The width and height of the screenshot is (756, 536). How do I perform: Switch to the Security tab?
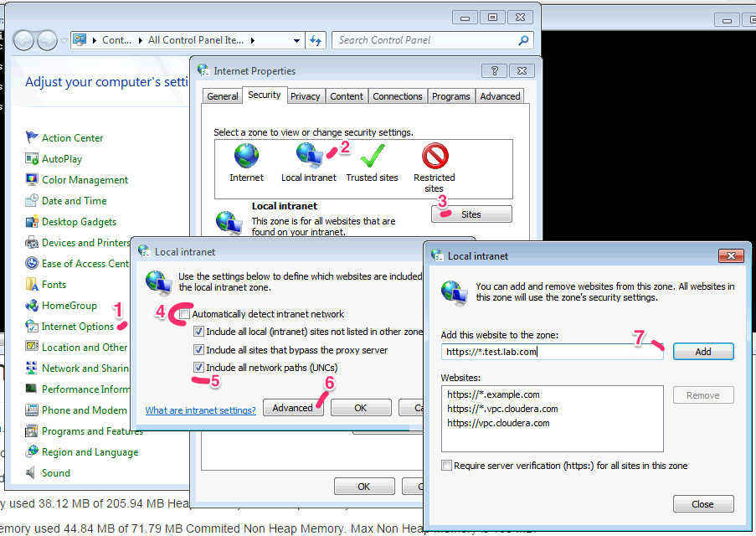point(265,95)
